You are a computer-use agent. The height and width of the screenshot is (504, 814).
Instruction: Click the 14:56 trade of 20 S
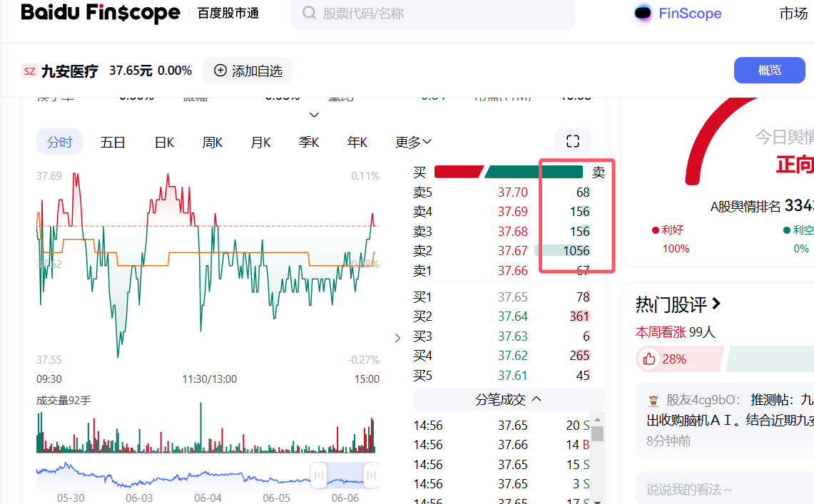tap(501, 426)
